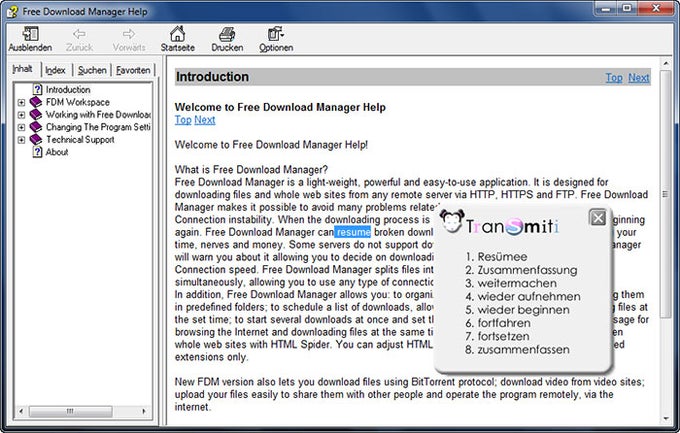Screen dimensions: 680x433
Task: Switch to the Index tab
Action: click(x=56, y=70)
